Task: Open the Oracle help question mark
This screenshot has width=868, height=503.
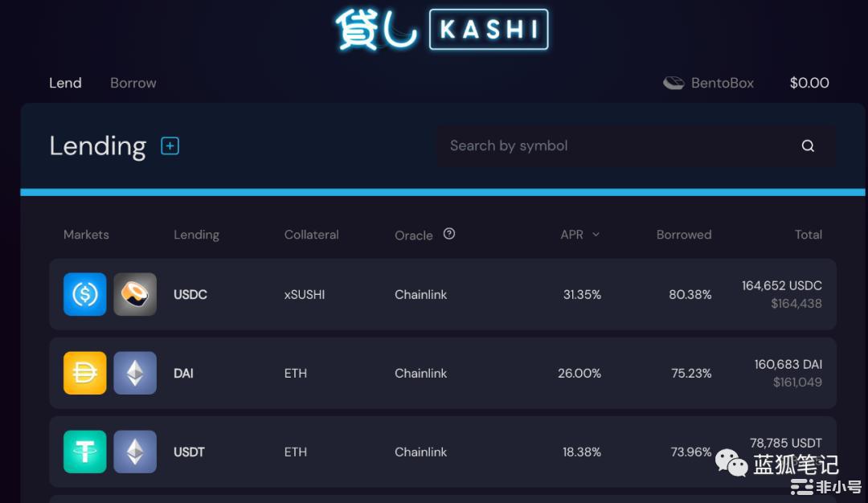Action: tap(449, 234)
